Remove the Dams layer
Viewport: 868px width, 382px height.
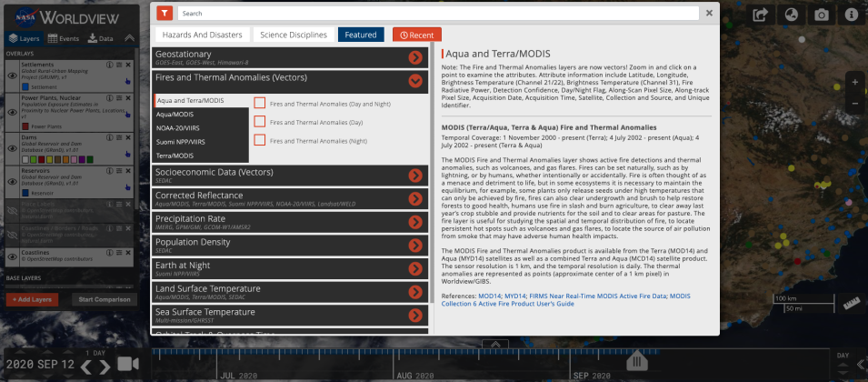128,137
